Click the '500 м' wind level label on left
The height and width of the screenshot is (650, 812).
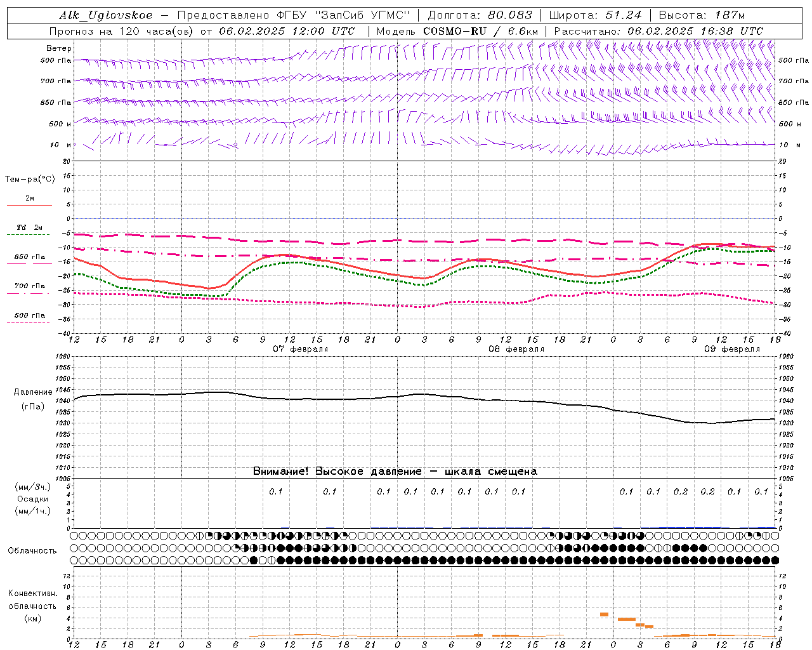point(60,124)
